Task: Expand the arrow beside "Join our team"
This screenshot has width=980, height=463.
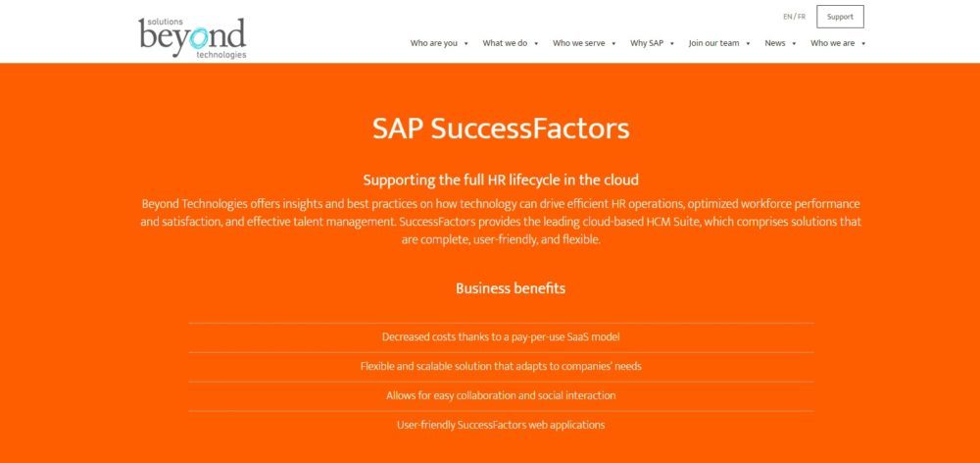Action: coord(749,43)
